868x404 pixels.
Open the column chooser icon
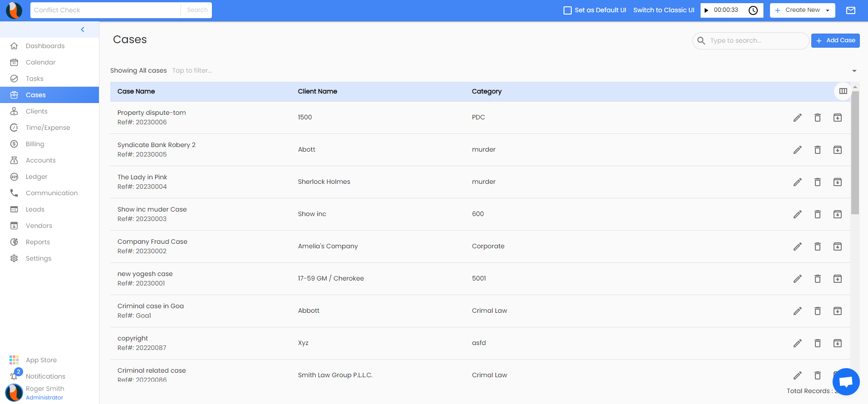pyautogui.click(x=843, y=91)
